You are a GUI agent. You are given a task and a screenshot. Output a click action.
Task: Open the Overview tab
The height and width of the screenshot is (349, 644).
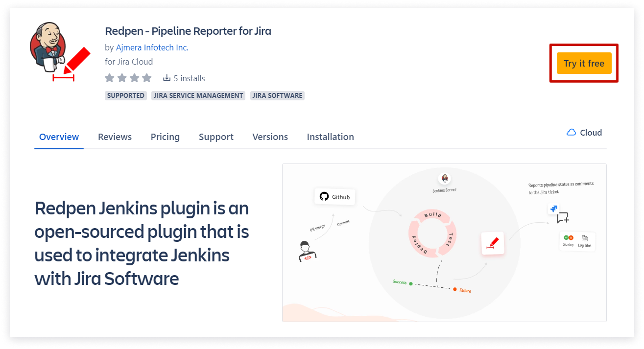coord(59,137)
